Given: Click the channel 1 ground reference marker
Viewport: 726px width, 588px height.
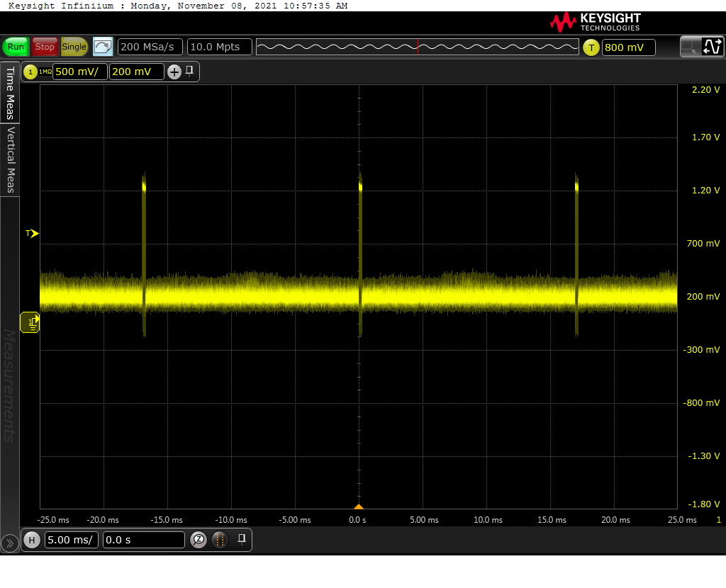Looking at the screenshot, I should pyautogui.click(x=30, y=322).
